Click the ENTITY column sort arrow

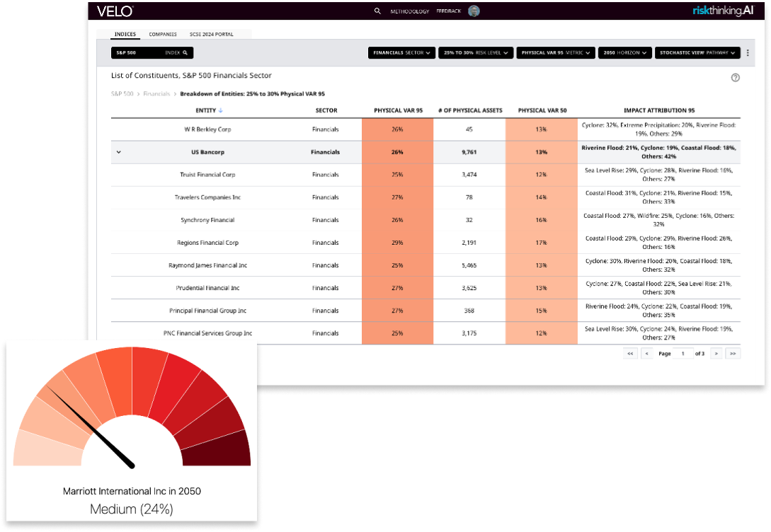(x=221, y=110)
